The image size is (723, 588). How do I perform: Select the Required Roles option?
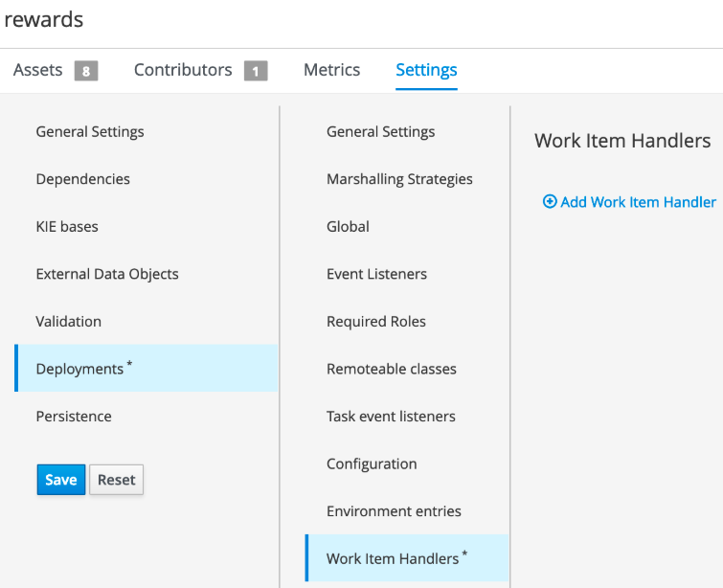tap(376, 322)
